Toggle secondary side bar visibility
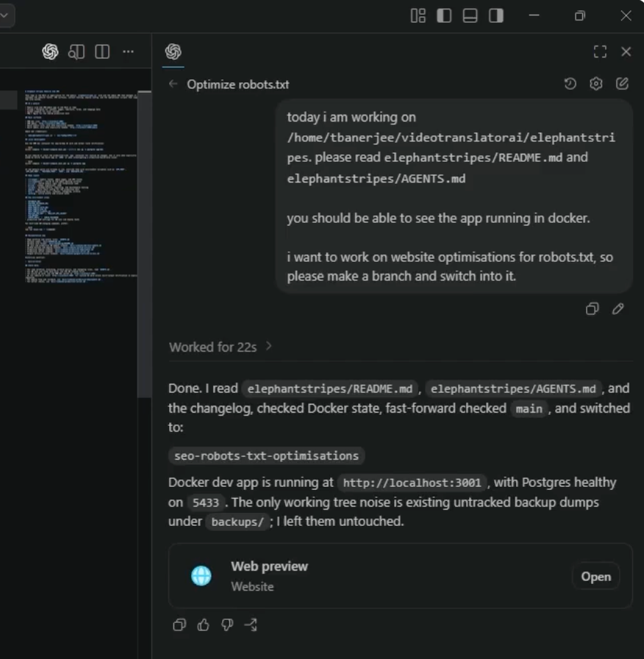644x659 pixels. click(496, 16)
